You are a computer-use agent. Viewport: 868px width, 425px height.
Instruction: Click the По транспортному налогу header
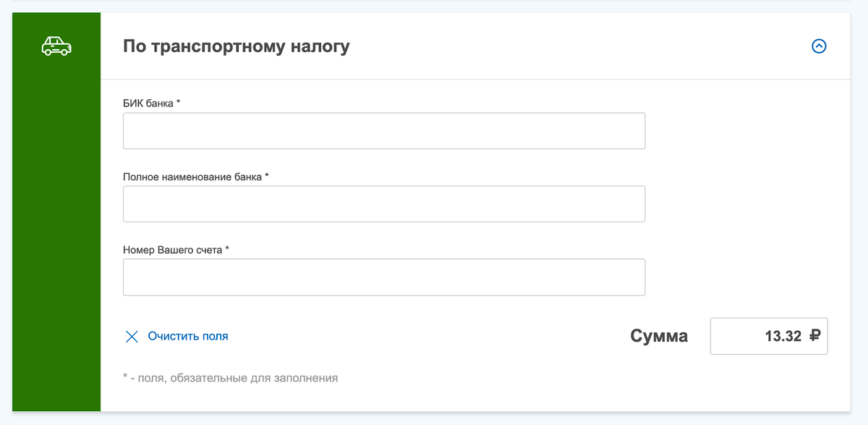pyautogui.click(x=236, y=46)
